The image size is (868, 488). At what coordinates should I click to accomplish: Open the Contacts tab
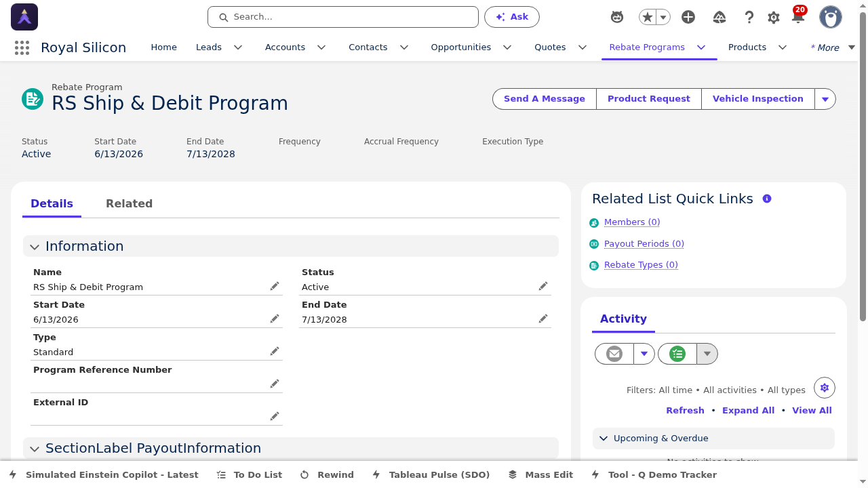(368, 47)
